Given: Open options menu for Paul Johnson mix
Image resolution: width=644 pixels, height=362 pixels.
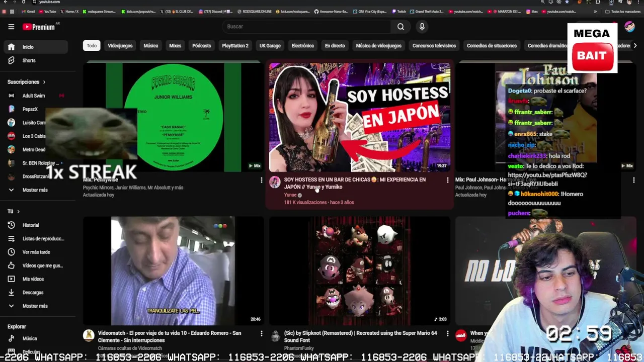Looking at the screenshot, I should click(x=633, y=180).
